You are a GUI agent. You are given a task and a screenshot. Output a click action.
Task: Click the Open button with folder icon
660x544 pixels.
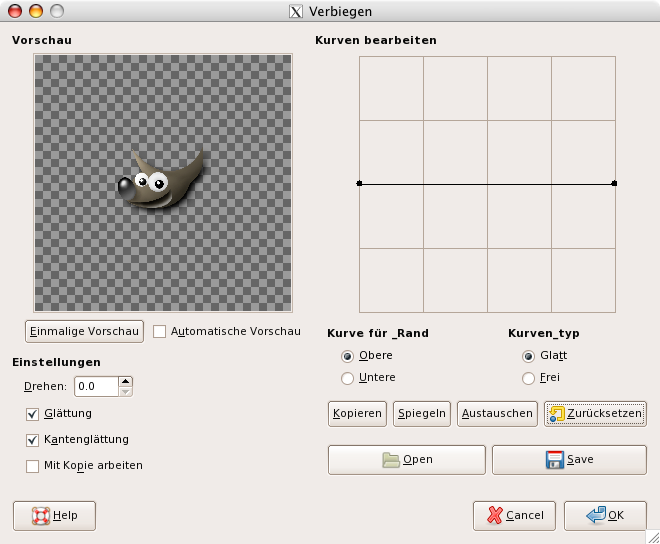pos(406,460)
